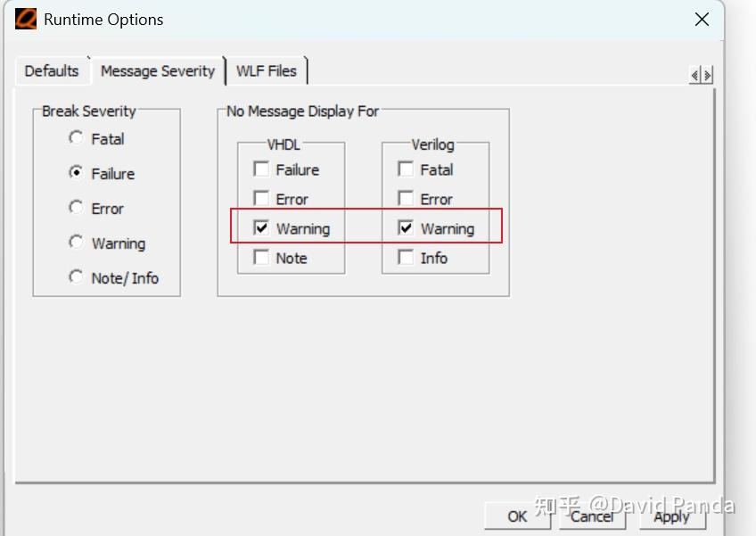Screen dimensions: 756x536
Task: Uncheck the VHDL Warning checkbox
Action: [x=261, y=227]
